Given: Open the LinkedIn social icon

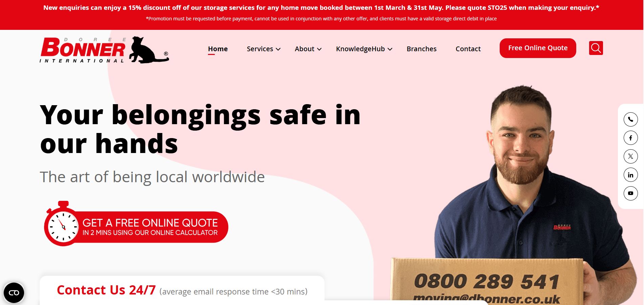Looking at the screenshot, I should click(630, 175).
